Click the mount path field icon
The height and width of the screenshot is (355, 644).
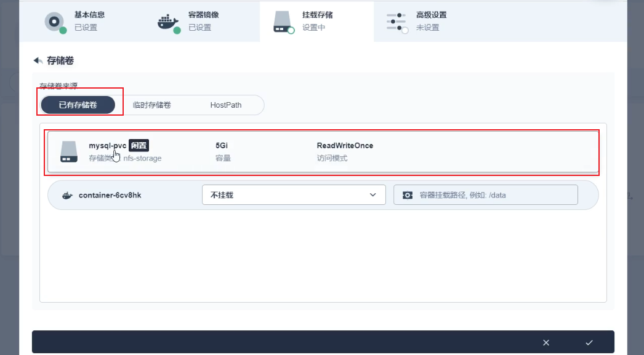click(408, 195)
